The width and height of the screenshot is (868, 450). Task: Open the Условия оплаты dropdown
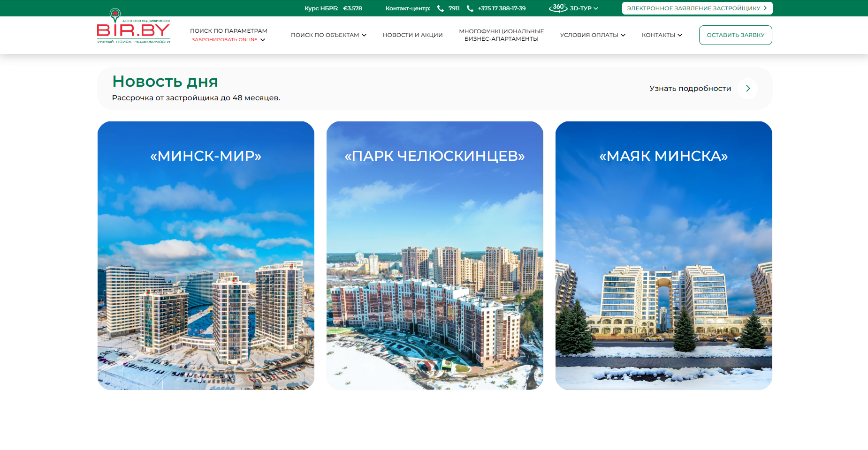tap(592, 35)
